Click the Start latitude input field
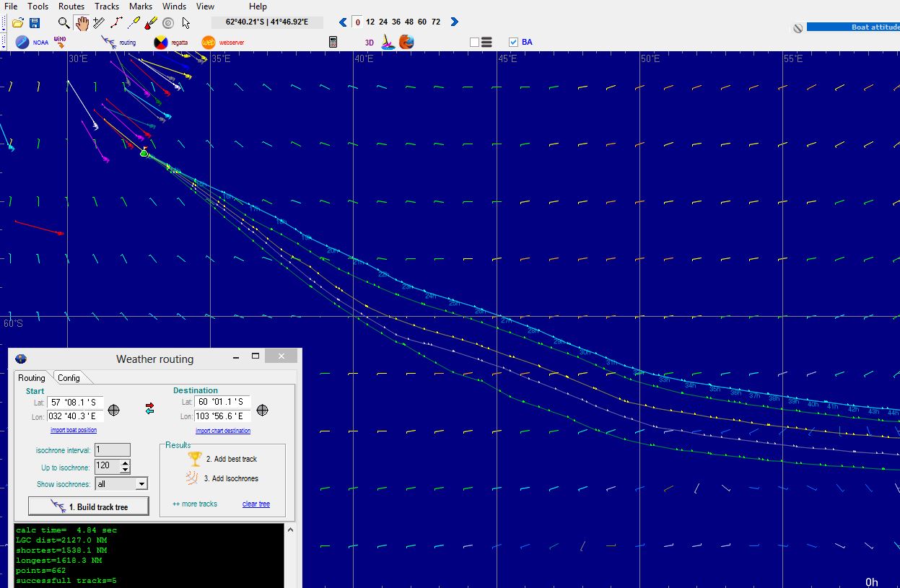Screen dimensions: 900x588 [76, 402]
